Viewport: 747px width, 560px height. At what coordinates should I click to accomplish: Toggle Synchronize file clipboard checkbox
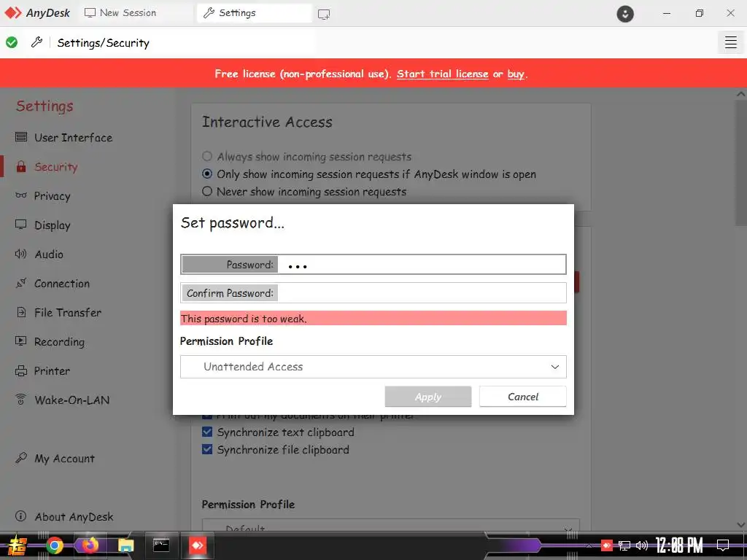point(207,449)
